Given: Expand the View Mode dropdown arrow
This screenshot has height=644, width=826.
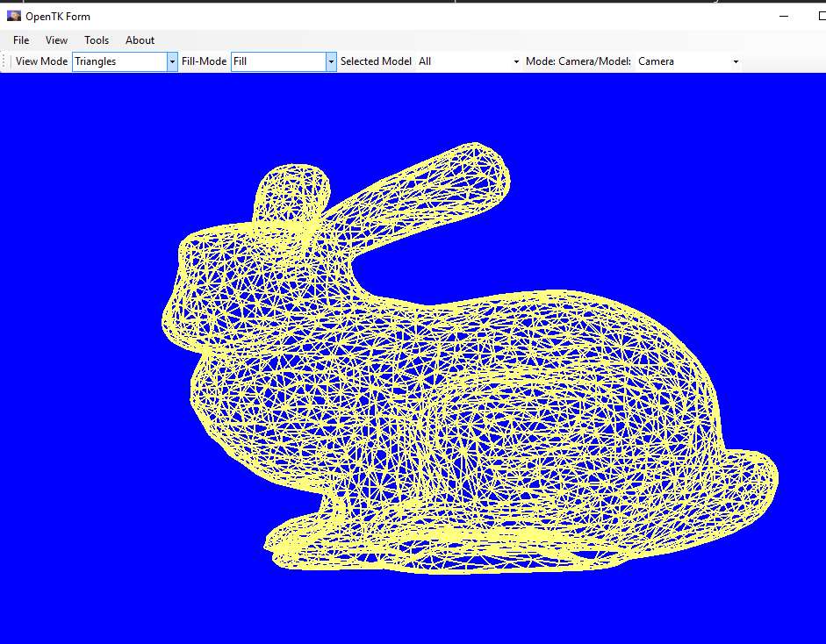Looking at the screenshot, I should (x=172, y=61).
